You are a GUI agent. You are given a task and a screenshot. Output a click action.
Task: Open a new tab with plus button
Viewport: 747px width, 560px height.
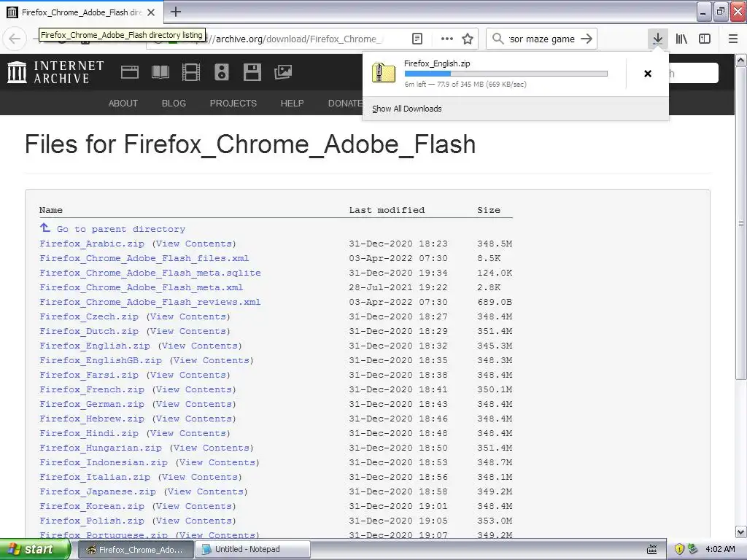coord(176,12)
